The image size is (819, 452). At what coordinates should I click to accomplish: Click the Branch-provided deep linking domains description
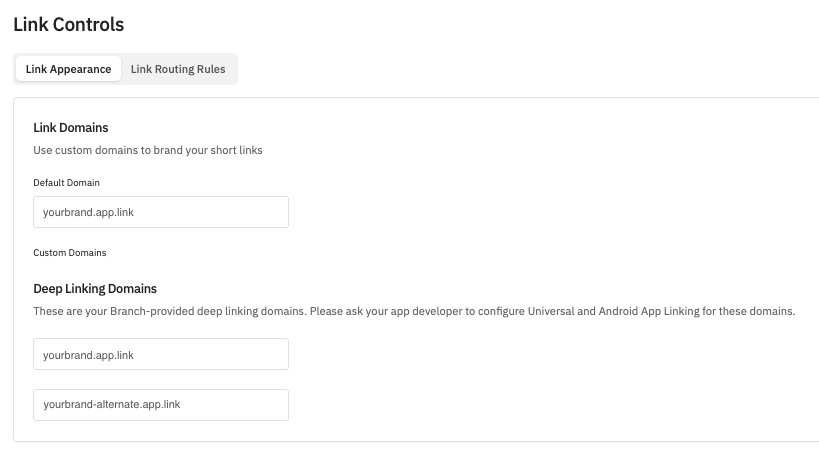[x=414, y=311]
